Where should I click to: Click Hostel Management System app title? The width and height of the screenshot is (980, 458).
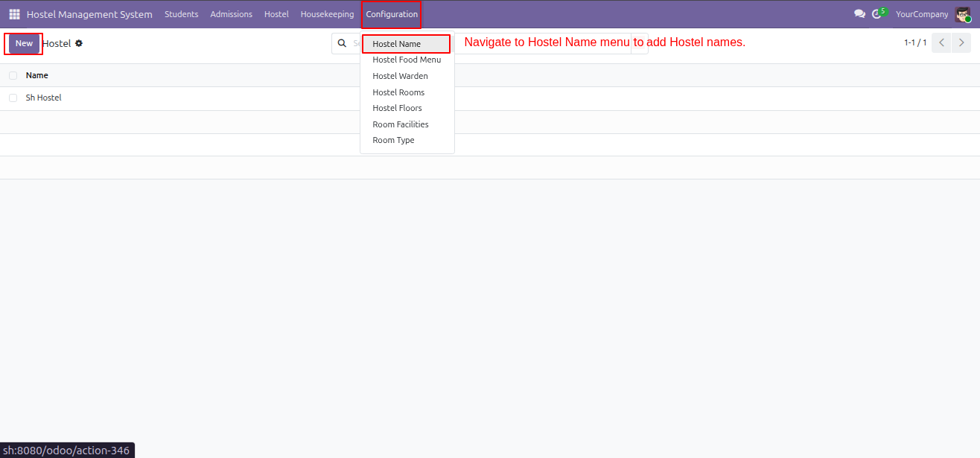[89, 14]
